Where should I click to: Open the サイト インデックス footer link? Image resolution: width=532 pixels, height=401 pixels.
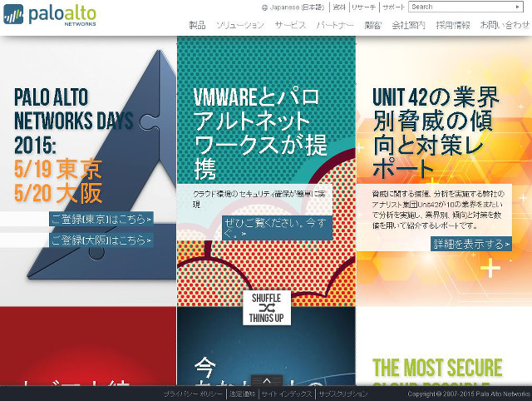click(287, 394)
